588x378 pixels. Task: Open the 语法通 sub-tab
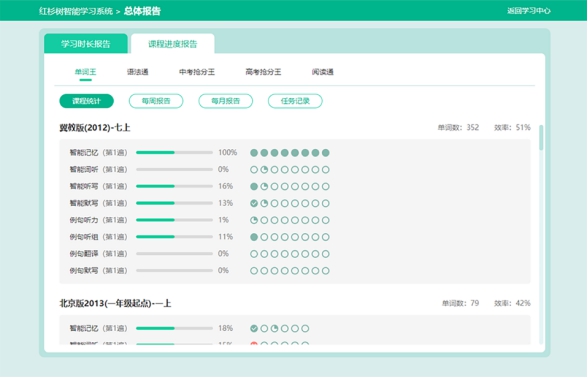click(138, 72)
